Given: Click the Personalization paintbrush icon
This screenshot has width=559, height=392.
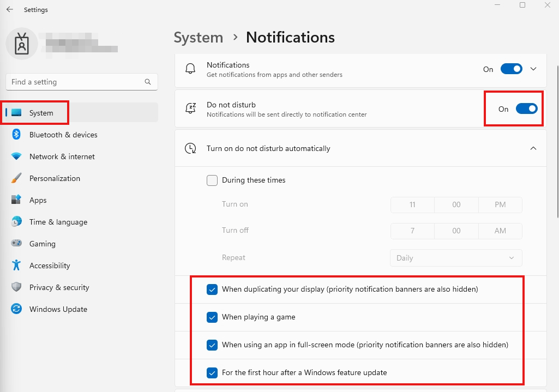Looking at the screenshot, I should point(16,178).
